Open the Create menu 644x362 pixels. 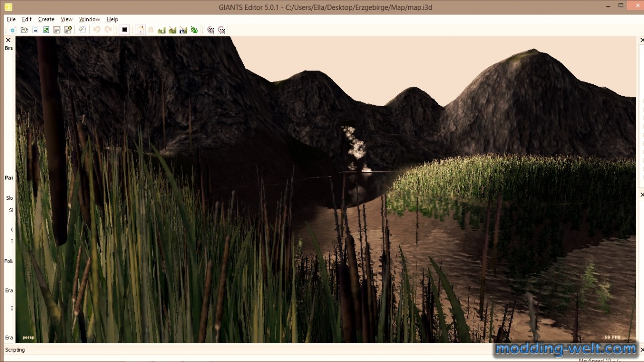[46, 19]
